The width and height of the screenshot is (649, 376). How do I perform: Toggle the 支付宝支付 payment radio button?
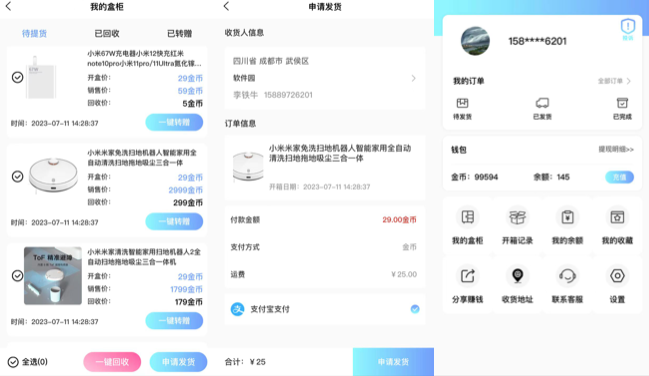(415, 309)
